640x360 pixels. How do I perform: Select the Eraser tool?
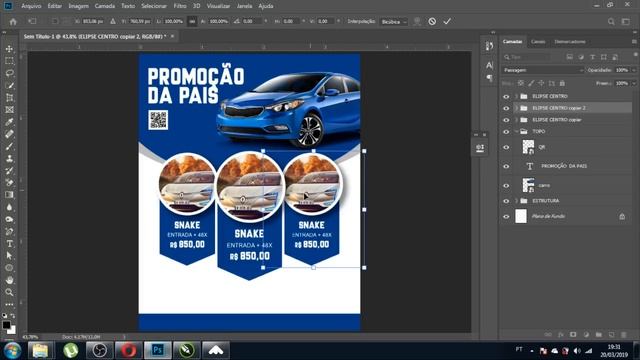click(9, 182)
